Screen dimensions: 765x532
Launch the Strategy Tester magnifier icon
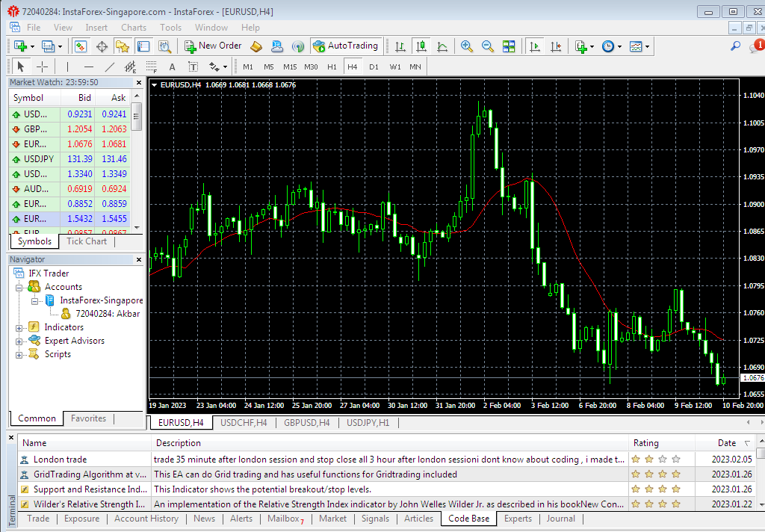tap(165, 46)
